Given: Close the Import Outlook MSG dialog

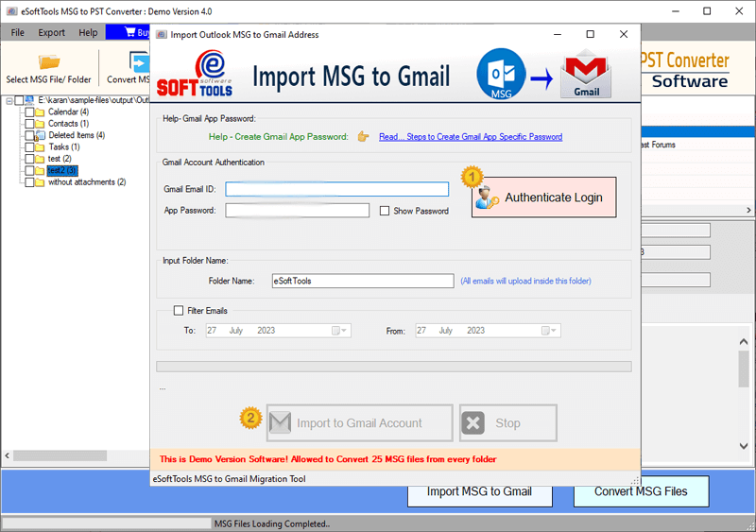Looking at the screenshot, I should pos(624,34).
